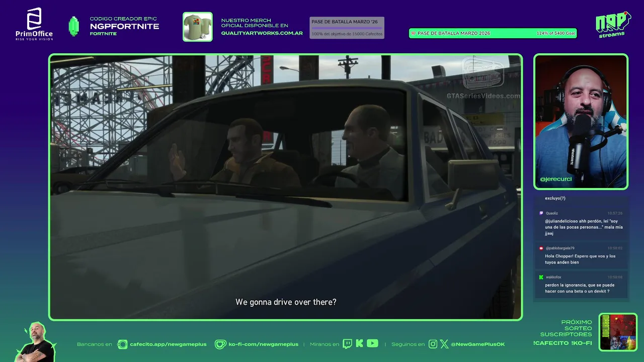
Task: Click the @NewGamePlusOK handle
Action: (478, 344)
